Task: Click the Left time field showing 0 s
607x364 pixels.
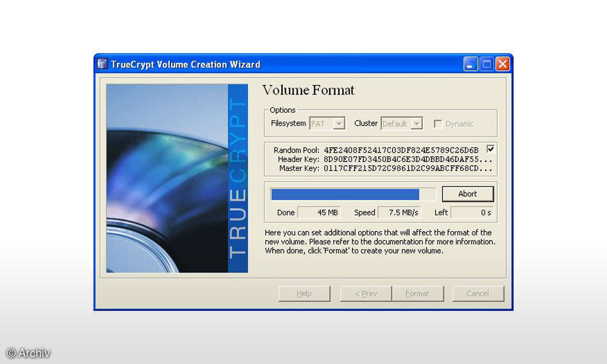Action: point(471,213)
